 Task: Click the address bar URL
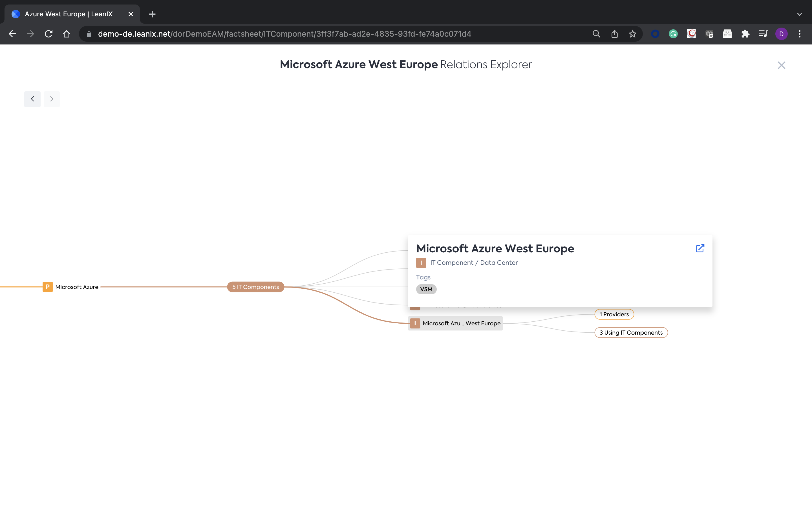click(284, 34)
